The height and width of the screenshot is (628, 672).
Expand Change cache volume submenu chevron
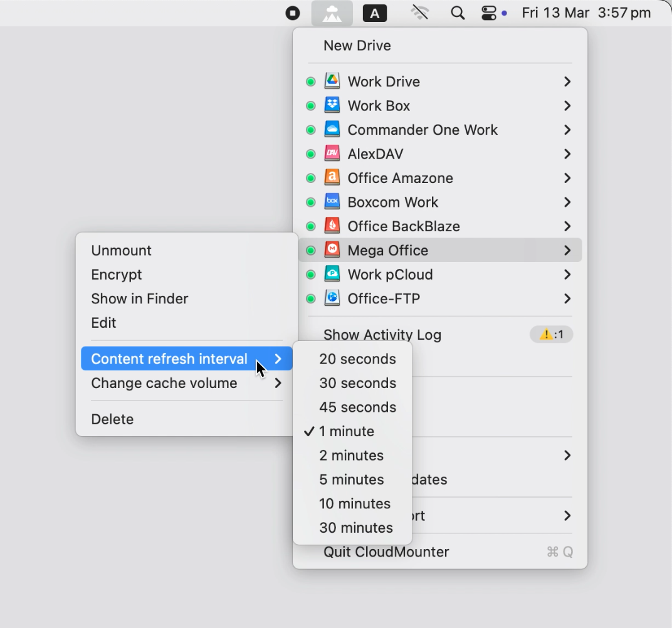coord(278,383)
